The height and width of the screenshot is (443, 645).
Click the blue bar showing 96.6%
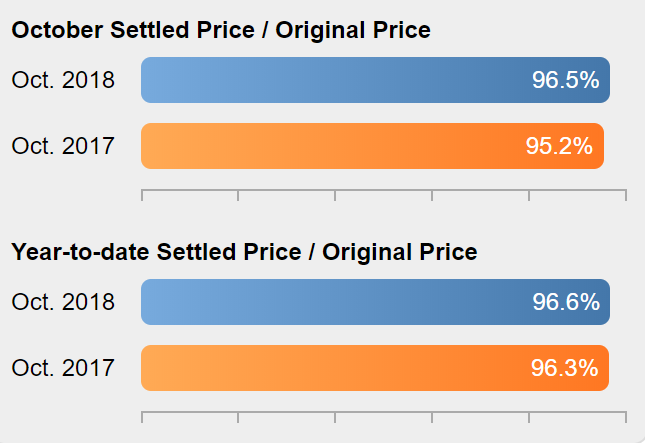click(x=376, y=302)
